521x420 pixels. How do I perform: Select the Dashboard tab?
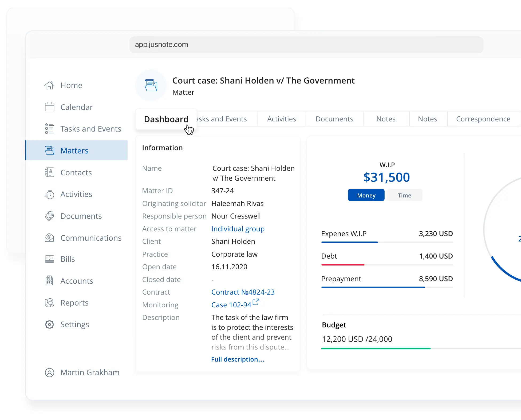pos(166,119)
